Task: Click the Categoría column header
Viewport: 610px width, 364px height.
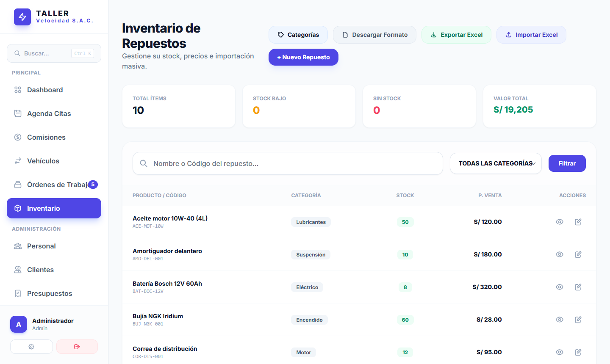Action: pyautogui.click(x=306, y=196)
